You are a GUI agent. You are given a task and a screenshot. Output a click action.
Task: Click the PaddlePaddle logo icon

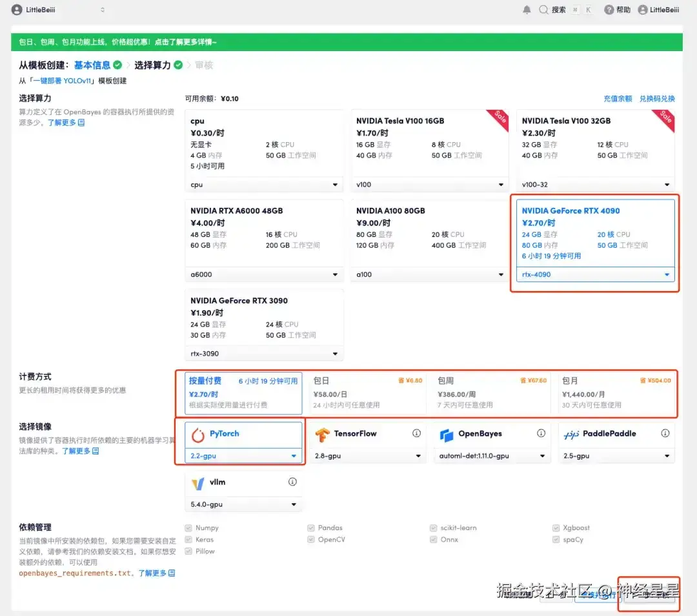(571, 435)
